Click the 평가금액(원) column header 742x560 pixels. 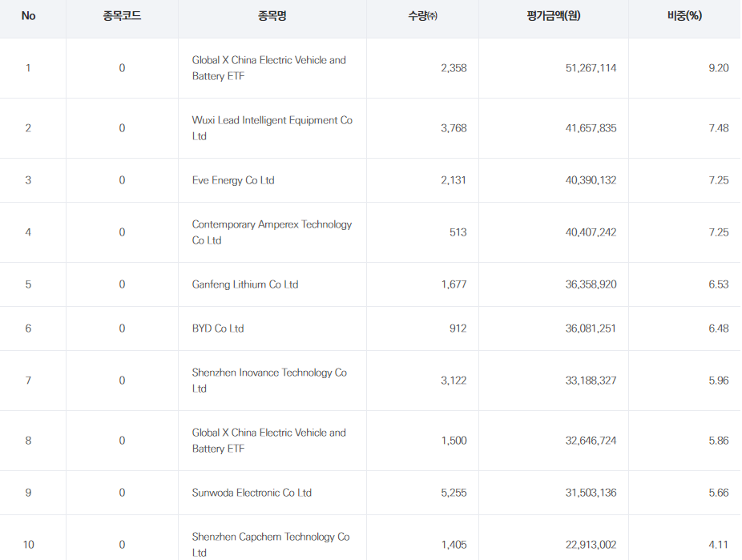(554, 15)
